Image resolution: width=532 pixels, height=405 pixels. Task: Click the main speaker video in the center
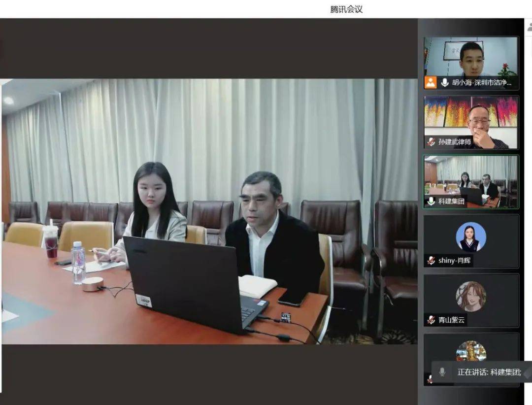[x=209, y=211]
